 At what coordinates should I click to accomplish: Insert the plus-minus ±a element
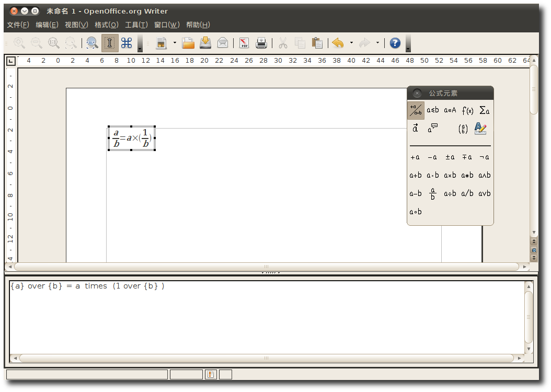[450, 157]
